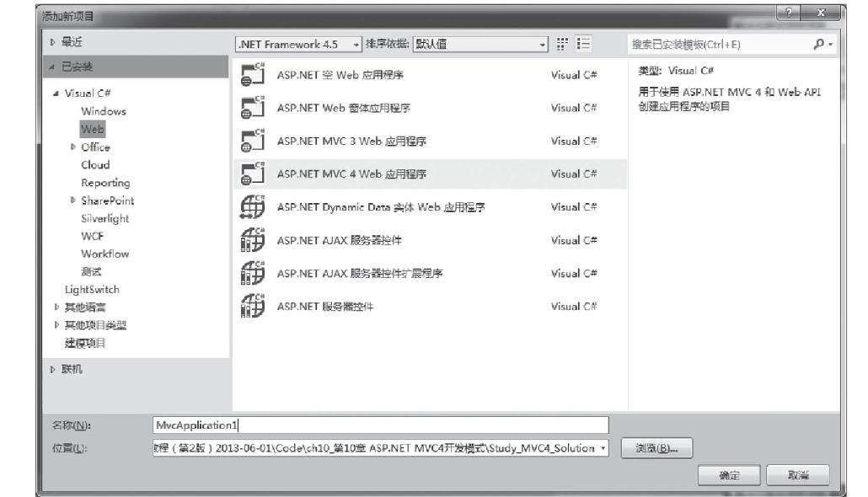Viewport: 868px width, 497px height.
Task: Select the WCF category
Action: click(x=92, y=237)
